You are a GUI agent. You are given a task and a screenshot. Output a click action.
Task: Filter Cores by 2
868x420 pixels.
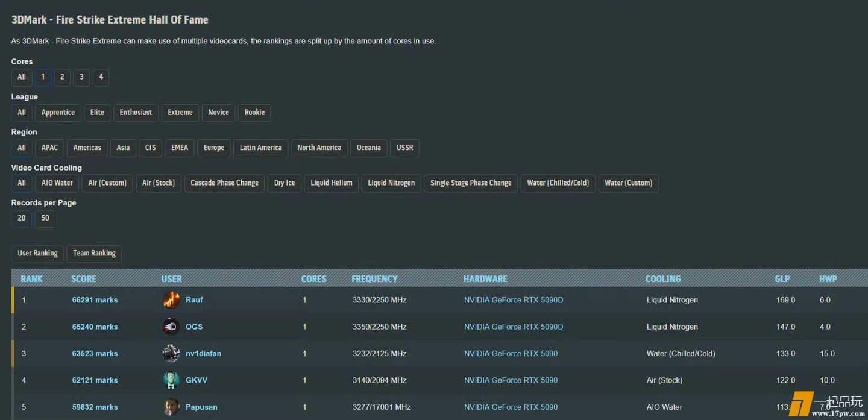coord(62,77)
